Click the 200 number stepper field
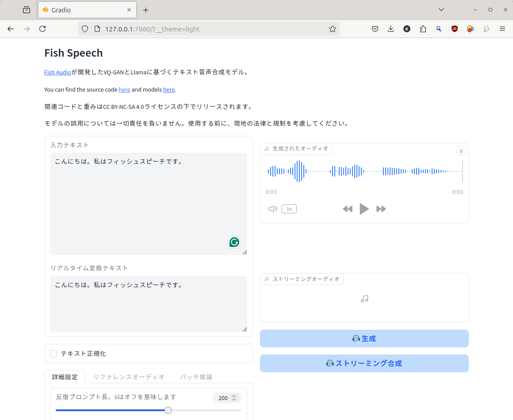Screen dimensions: 513x420 click(x=227, y=398)
